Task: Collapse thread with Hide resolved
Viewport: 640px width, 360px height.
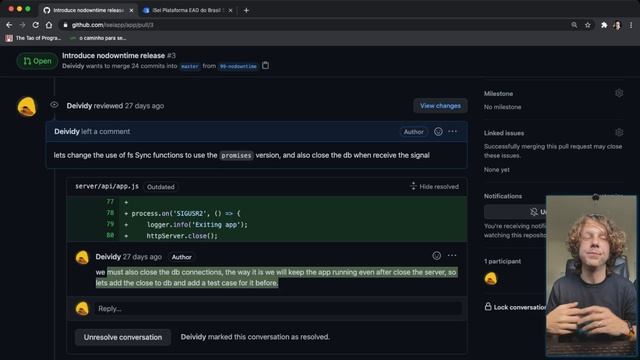Action: (x=434, y=187)
